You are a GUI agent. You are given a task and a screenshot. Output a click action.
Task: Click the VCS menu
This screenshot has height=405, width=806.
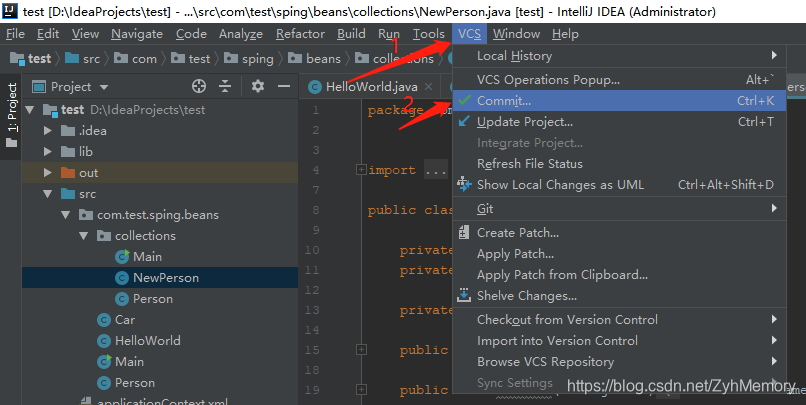[469, 34]
